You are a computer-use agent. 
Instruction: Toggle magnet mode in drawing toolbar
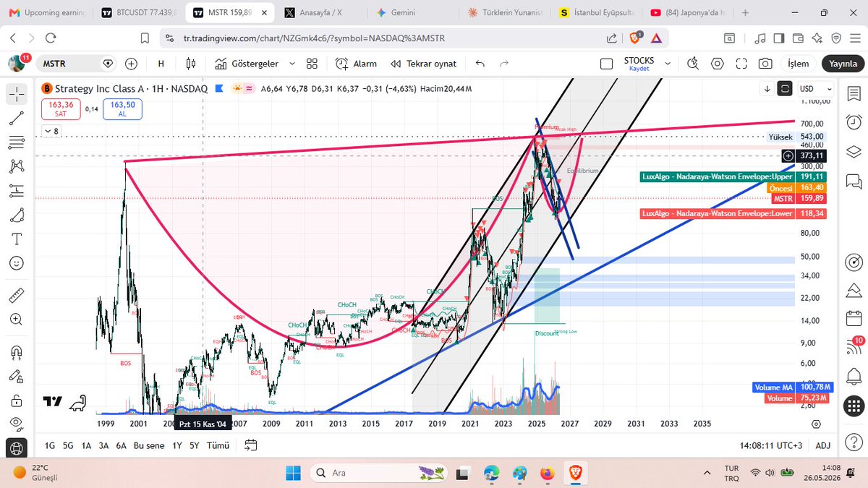(x=17, y=352)
